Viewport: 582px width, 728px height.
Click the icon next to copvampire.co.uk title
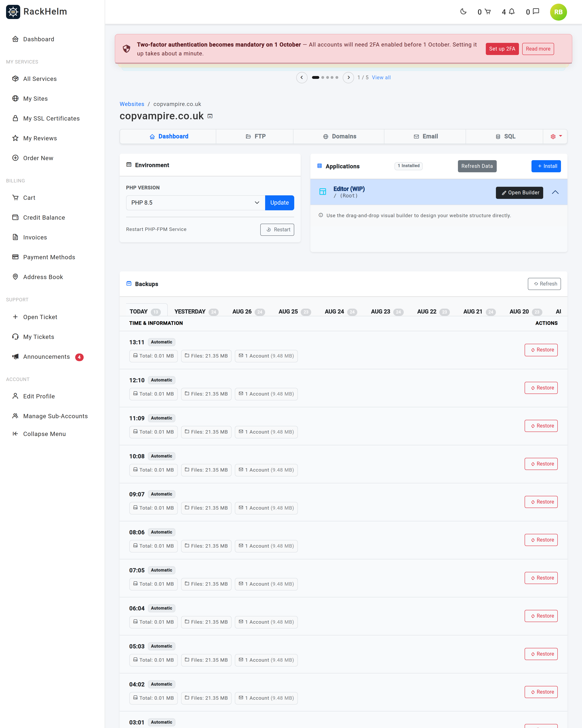[210, 116]
